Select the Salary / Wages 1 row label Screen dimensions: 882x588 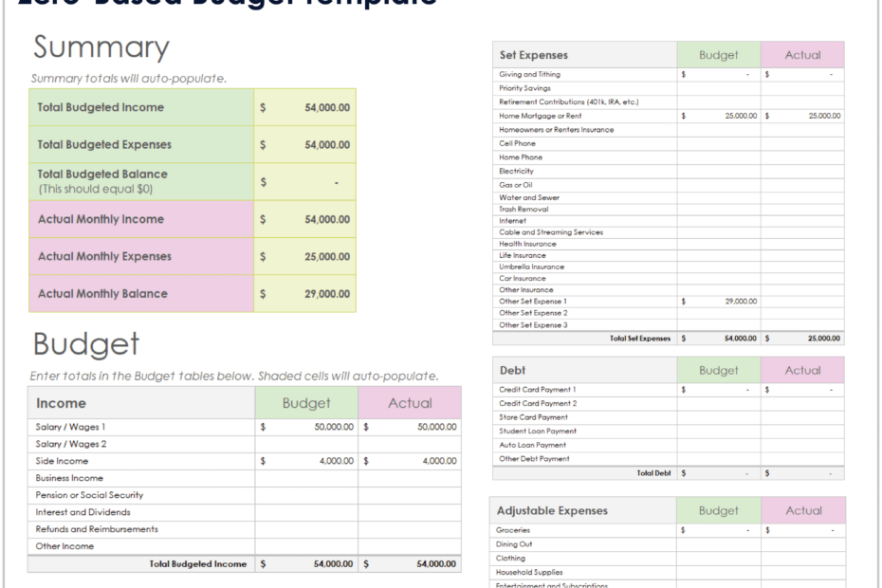70,427
